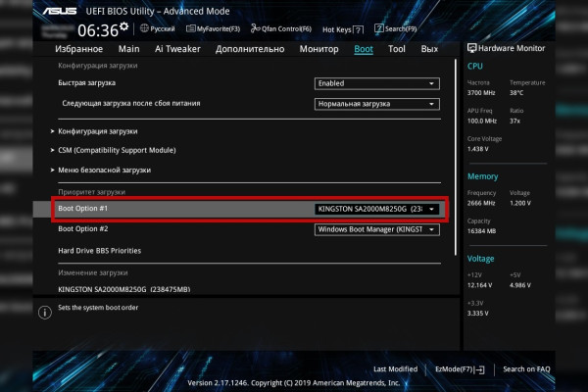Open Search(F9) tool
The image size is (588, 392).
point(395,28)
